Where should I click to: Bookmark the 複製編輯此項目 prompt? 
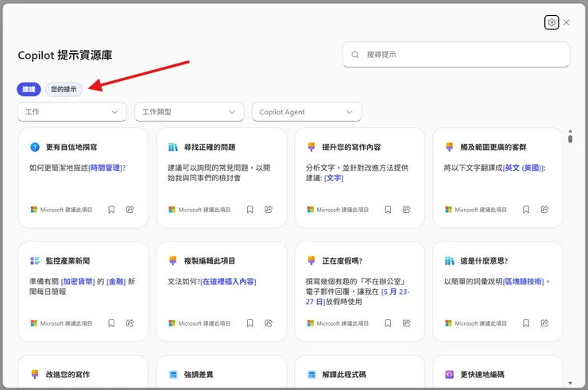point(250,323)
